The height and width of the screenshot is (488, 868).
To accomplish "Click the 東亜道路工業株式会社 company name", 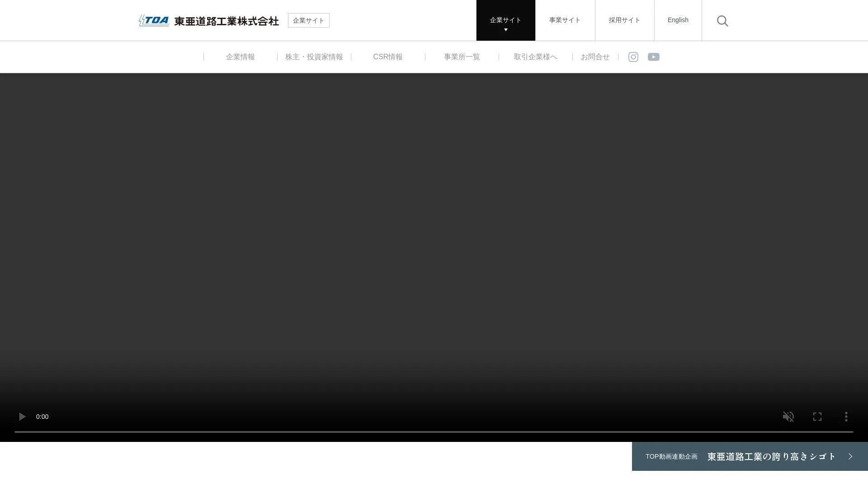I will 226,21.
